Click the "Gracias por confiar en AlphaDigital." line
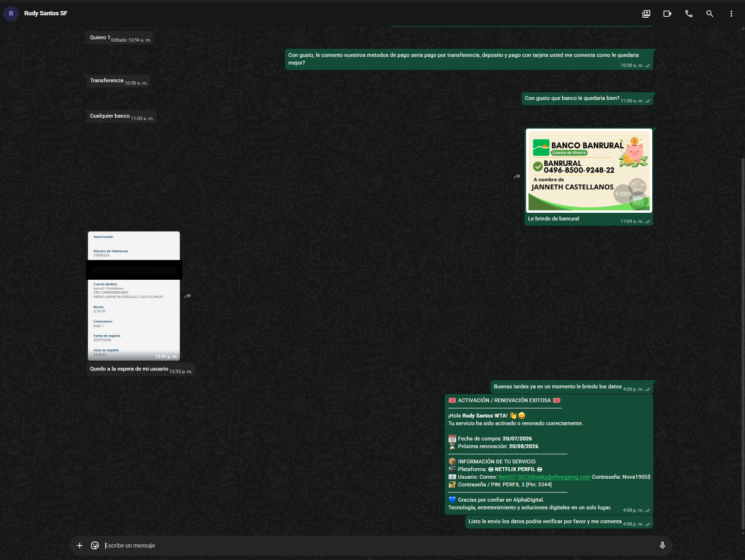745x560 pixels. (496, 500)
